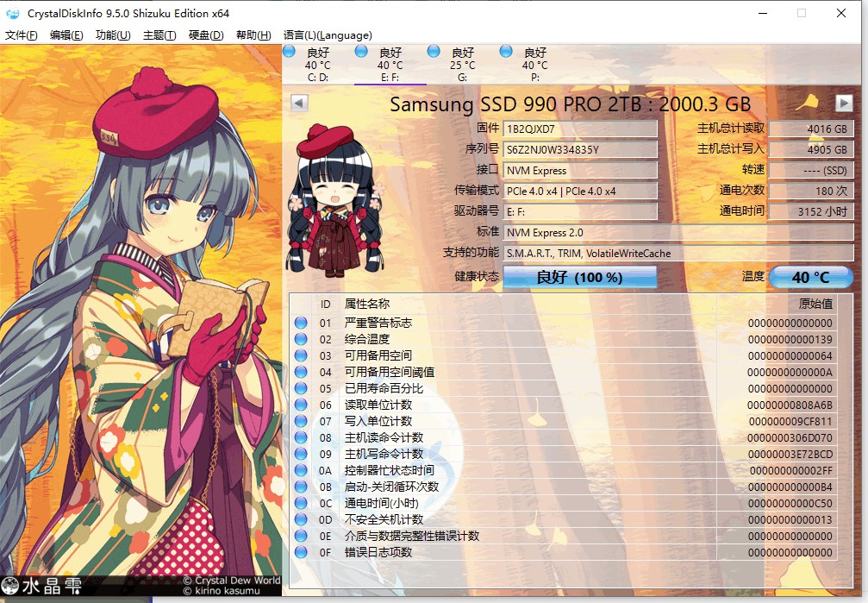Open the 主题(T) menu

(x=159, y=35)
